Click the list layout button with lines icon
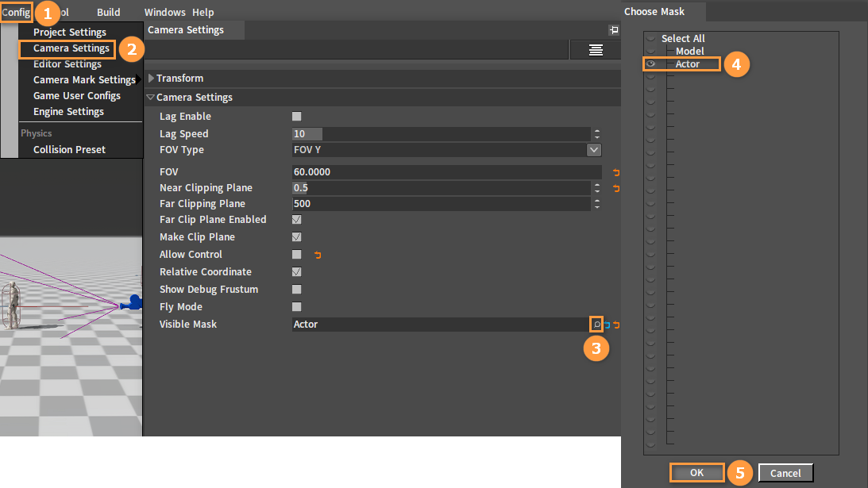Viewport: 868px width, 488px height. [595, 50]
